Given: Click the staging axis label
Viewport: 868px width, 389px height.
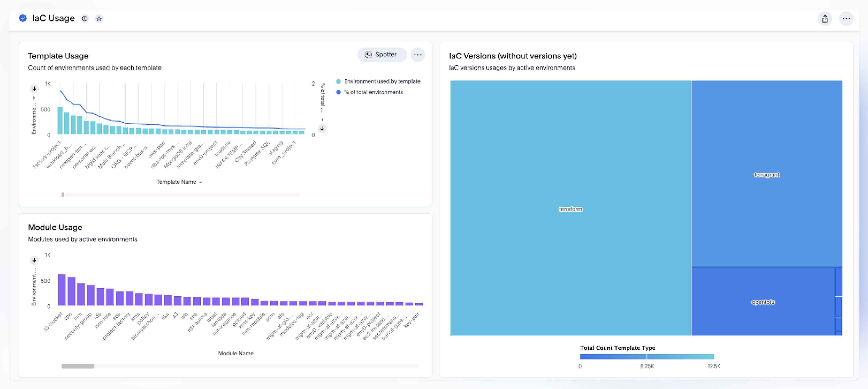Looking at the screenshot, I should click(276, 148).
